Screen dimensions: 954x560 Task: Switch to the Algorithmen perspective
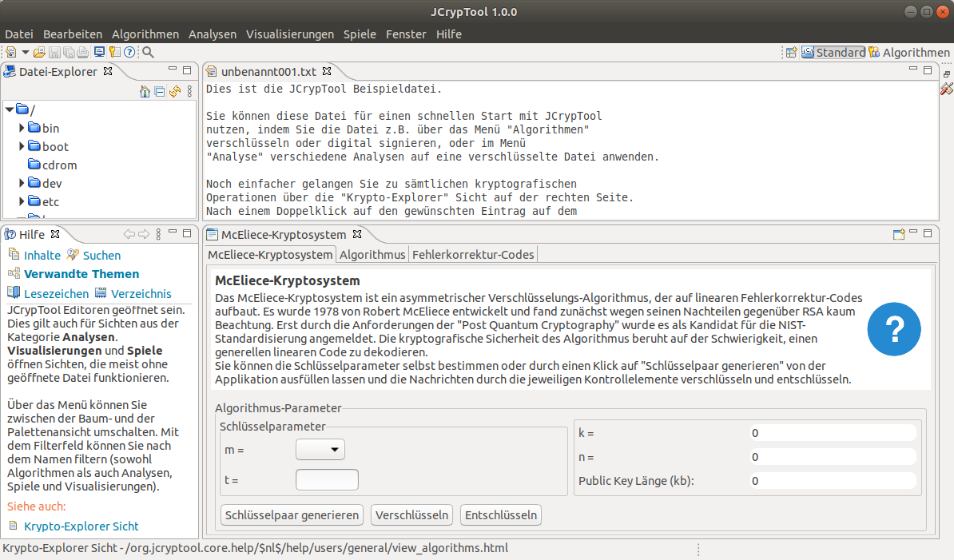(x=909, y=52)
